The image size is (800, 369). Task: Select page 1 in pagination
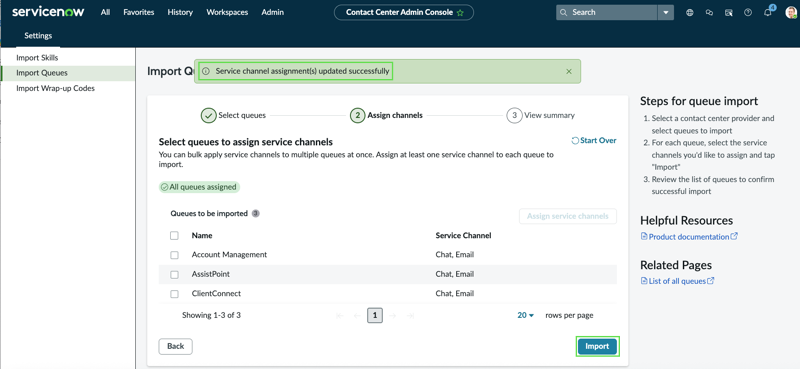(x=375, y=316)
